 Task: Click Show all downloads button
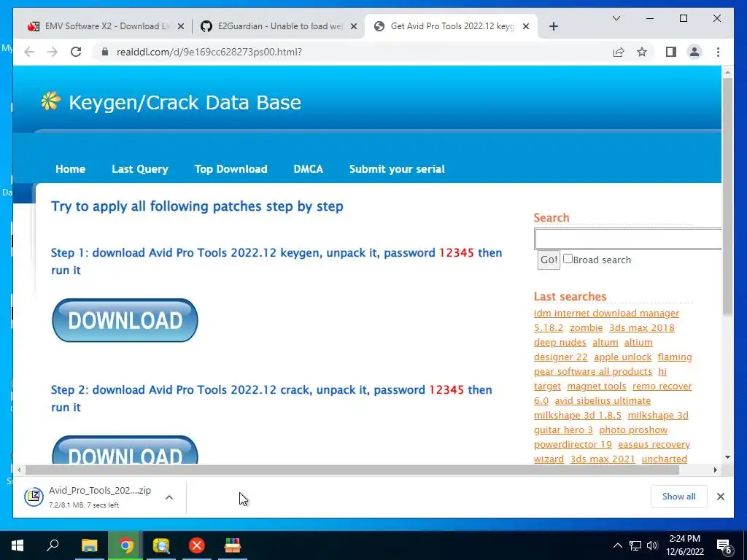click(x=679, y=497)
